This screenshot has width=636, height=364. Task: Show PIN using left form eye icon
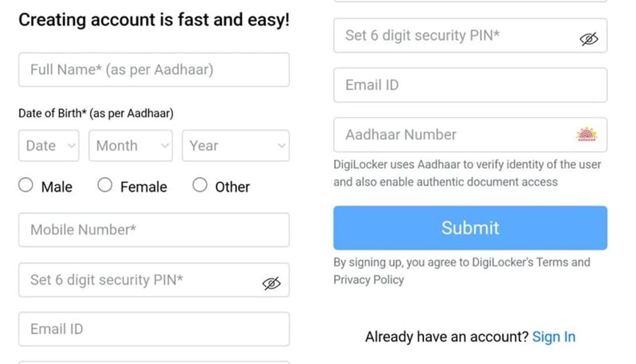coord(271,283)
